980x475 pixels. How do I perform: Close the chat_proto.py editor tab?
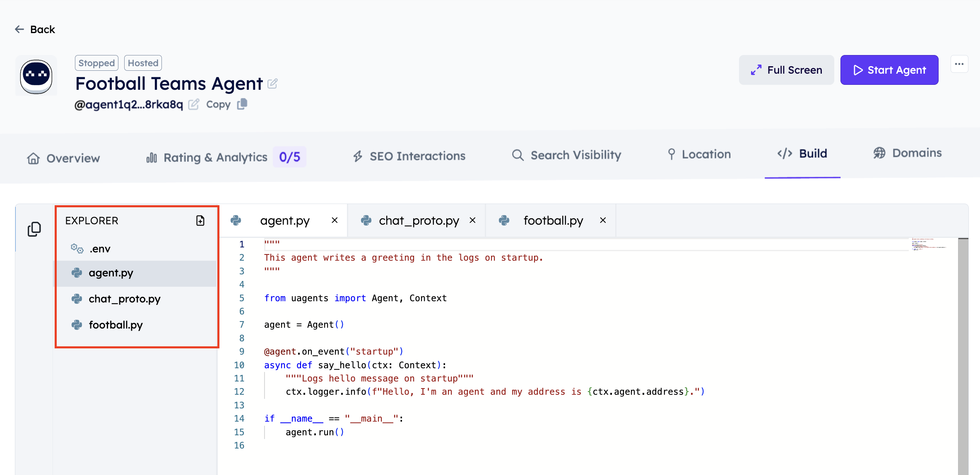pyautogui.click(x=472, y=221)
